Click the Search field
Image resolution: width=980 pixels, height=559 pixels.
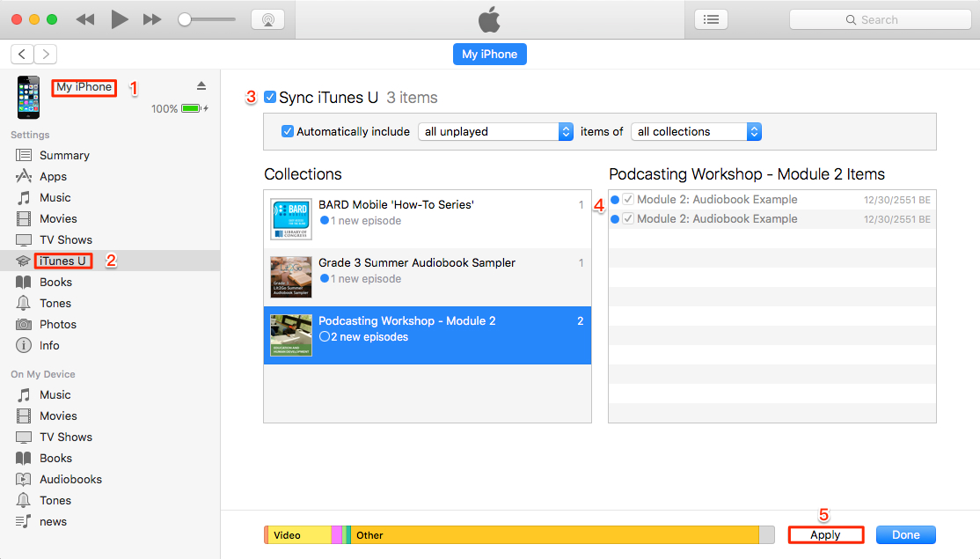tap(880, 19)
